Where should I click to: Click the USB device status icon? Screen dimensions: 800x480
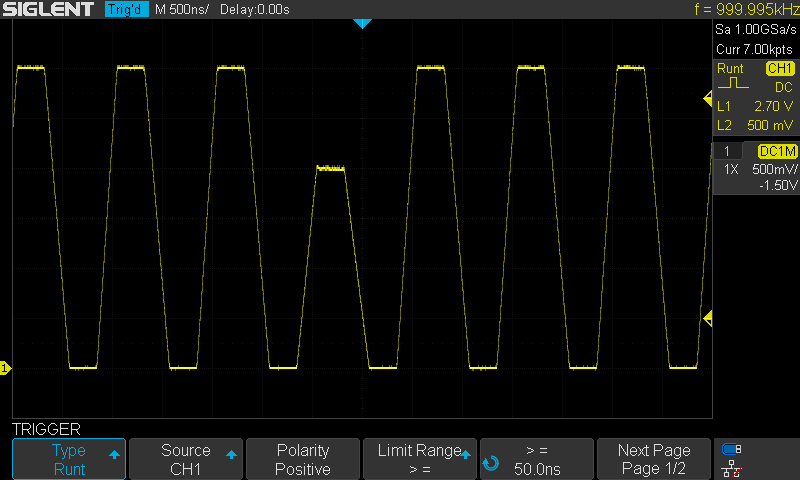732,449
